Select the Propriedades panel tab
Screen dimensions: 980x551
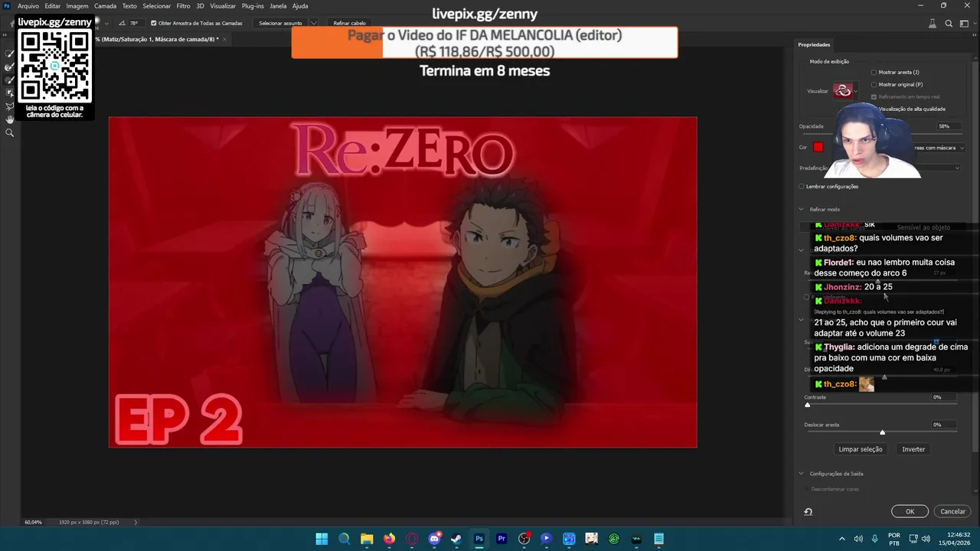coord(814,44)
